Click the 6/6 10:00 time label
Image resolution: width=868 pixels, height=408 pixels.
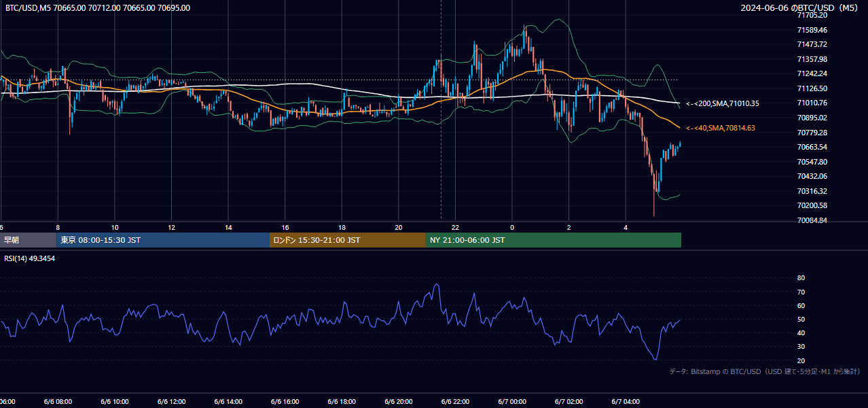click(115, 402)
